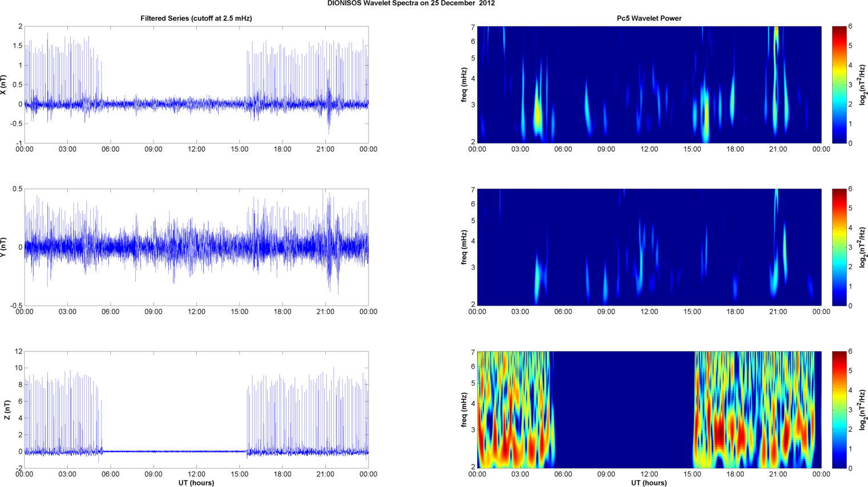Click "freq (mHz)" label of middle spectrogram

464,247
